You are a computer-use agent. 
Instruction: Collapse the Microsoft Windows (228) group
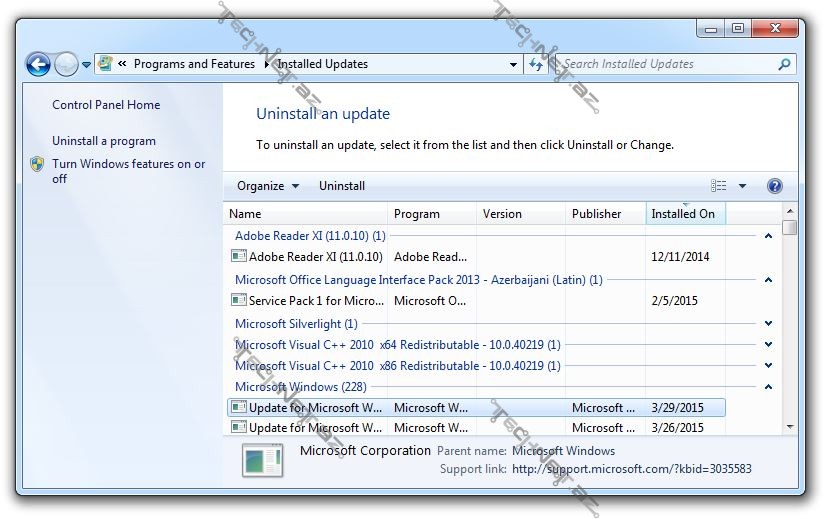click(768, 387)
